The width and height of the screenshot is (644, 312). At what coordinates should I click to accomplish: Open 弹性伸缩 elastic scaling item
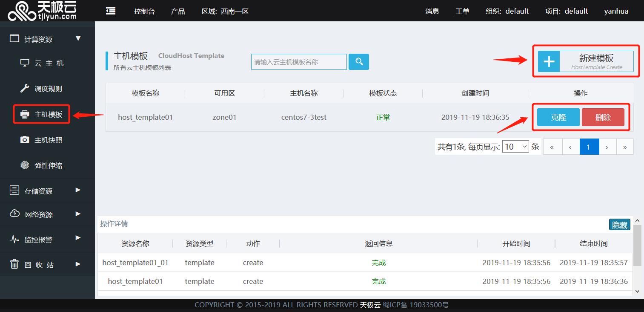tap(43, 165)
